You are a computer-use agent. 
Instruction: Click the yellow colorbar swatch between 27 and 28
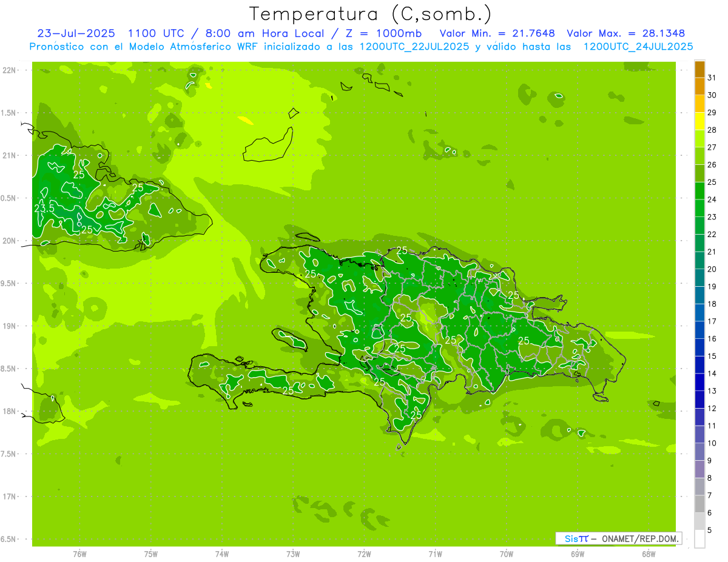[x=699, y=139]
